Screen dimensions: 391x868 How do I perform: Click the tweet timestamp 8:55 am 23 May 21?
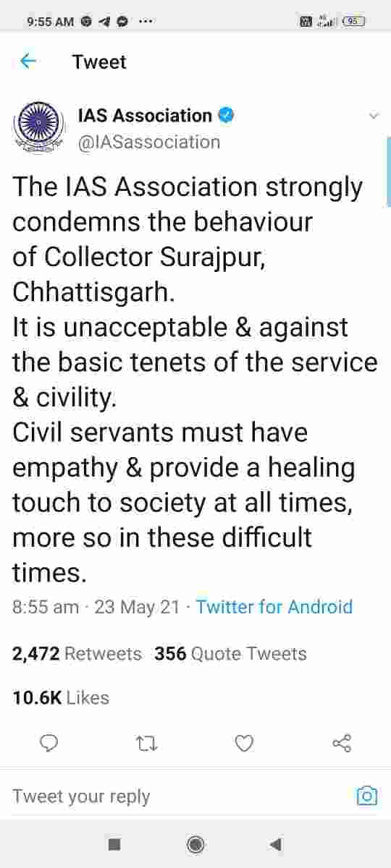[x=96, y=606]
